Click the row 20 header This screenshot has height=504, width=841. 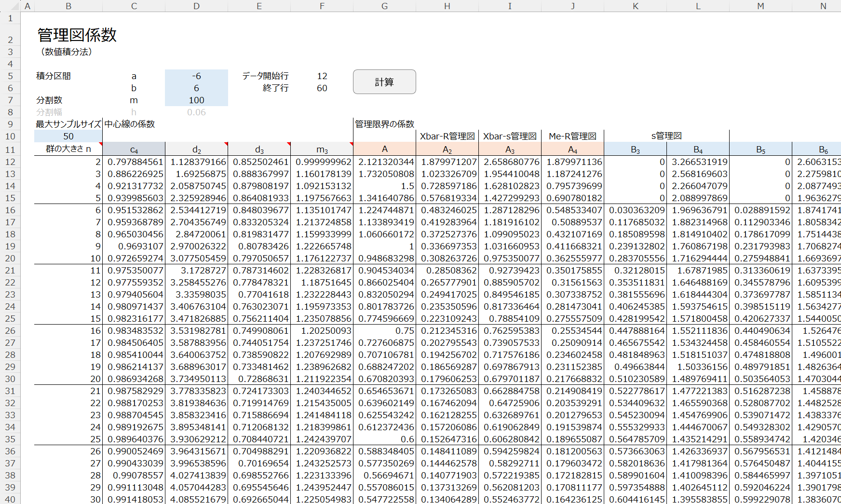click(x=10, y=258)
